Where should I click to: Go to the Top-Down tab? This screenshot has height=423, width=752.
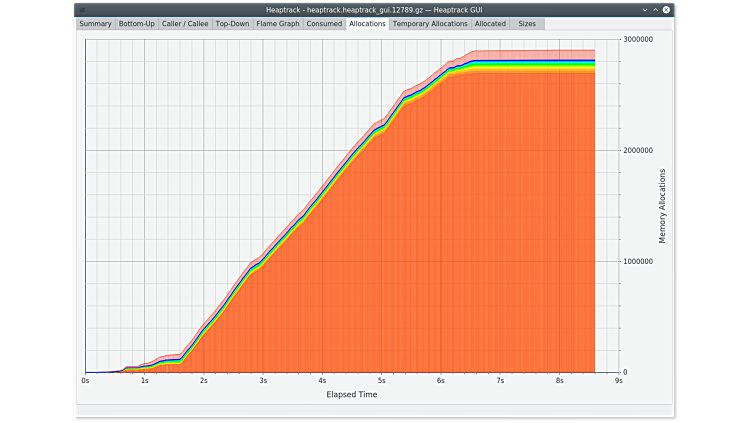(x=232, y=23)
